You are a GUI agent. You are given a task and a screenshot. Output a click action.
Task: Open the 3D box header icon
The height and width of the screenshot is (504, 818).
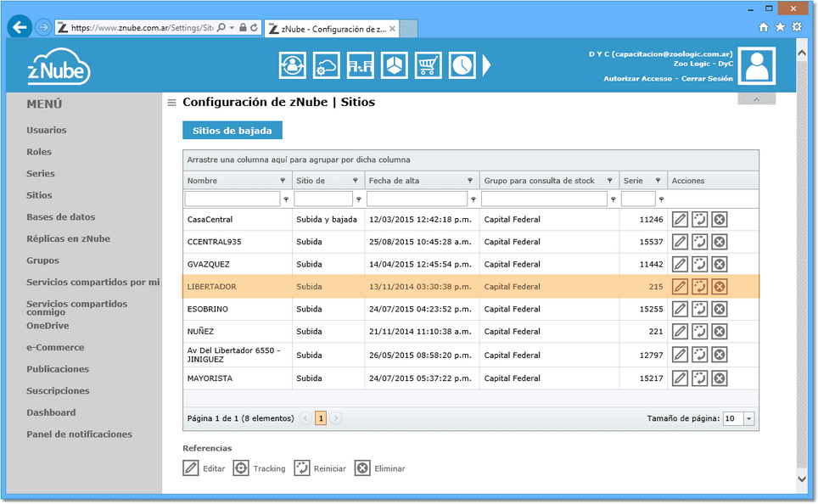coord(394,65)
